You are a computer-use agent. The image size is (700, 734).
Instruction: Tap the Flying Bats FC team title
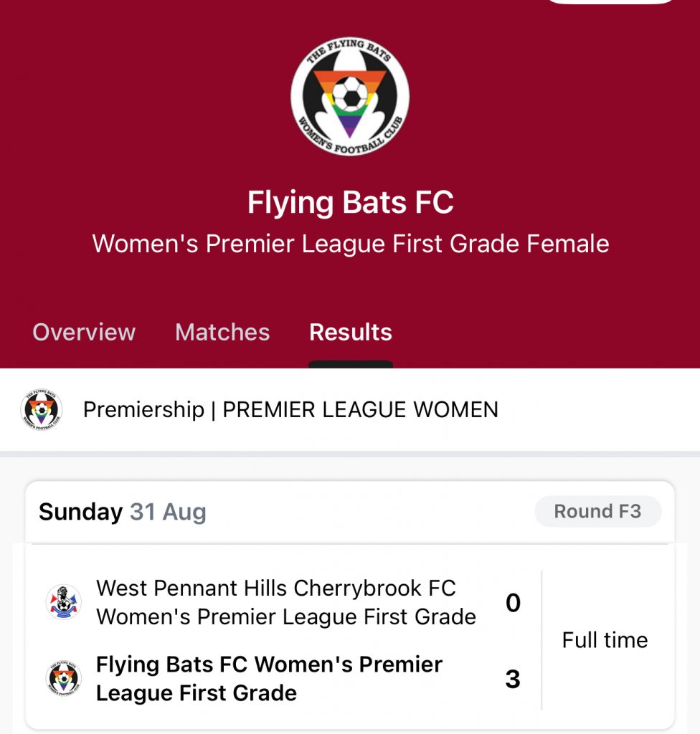[351, 202]
